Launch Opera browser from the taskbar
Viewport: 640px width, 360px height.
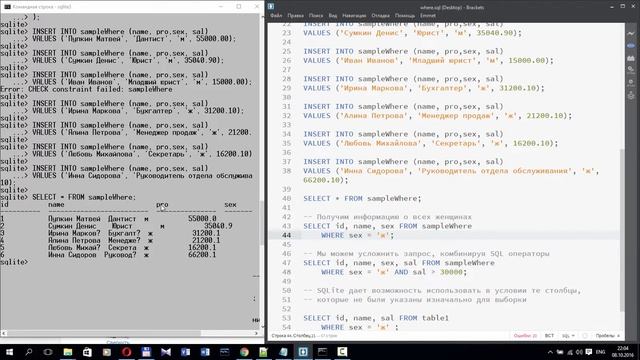pos(127,351)
